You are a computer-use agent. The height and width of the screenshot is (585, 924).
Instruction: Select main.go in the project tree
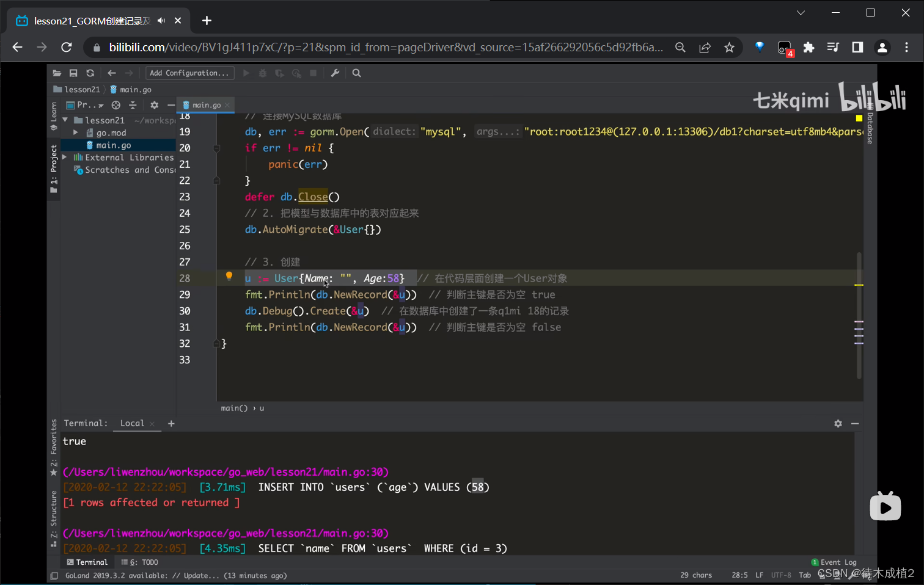[113, 145]
